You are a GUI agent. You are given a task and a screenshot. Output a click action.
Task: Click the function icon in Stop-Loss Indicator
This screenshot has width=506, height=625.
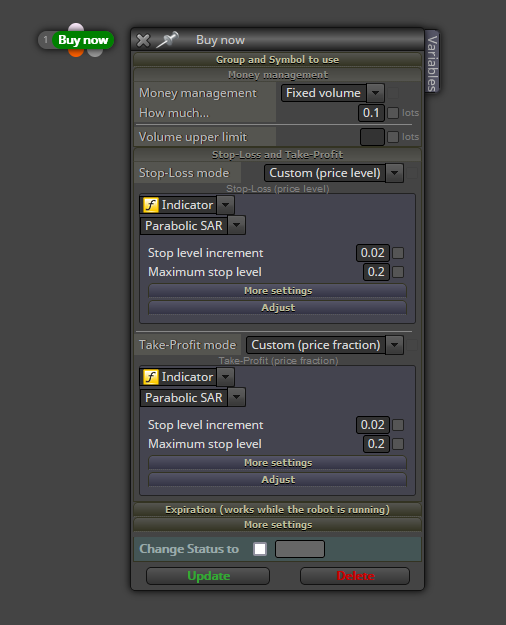click(x=151, y=205)
